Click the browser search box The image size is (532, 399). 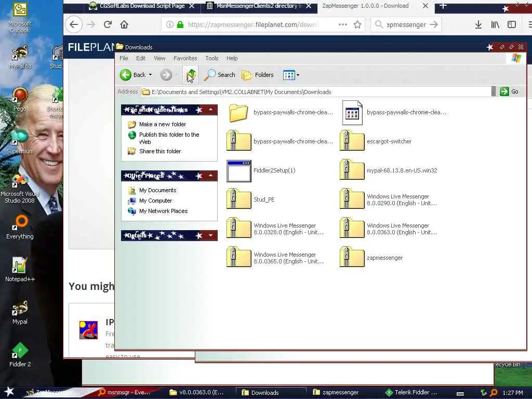[x=406, y=24]
